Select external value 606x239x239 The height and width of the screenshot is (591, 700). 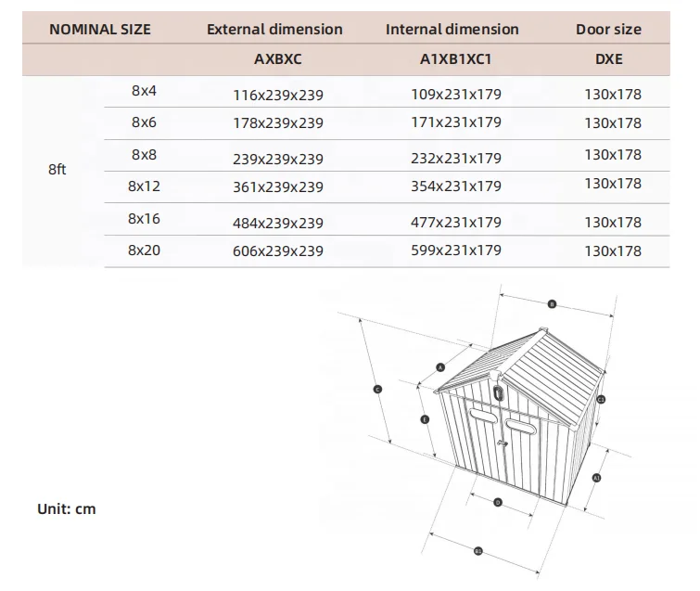pos(277,251)
